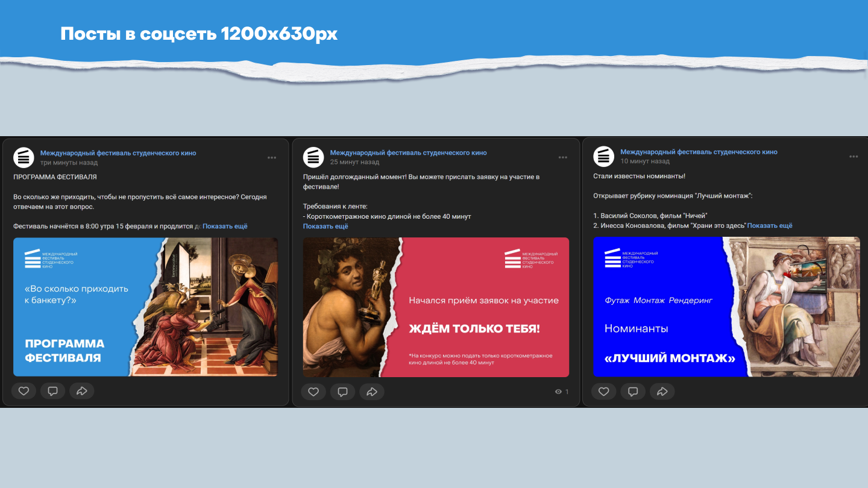Click the festival avatar in the middle post
The width and height of the screenshot is (868, 488).
313,157
